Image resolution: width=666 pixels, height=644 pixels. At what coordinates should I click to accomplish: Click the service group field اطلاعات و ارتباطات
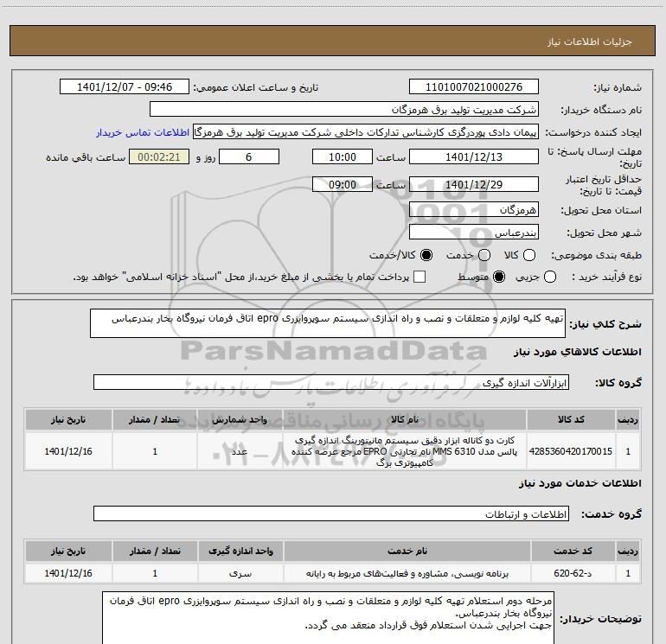tap(331, 514)
